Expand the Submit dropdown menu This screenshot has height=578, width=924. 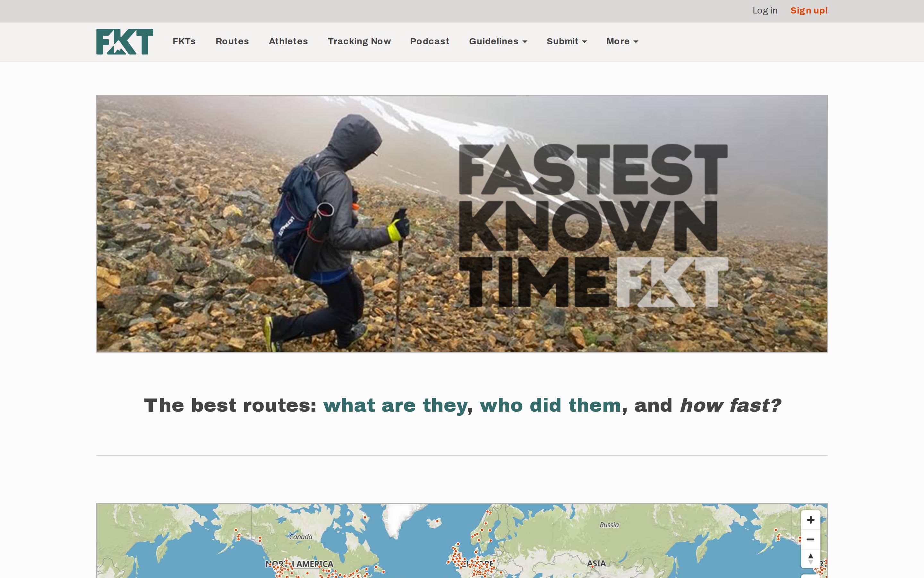567,41
